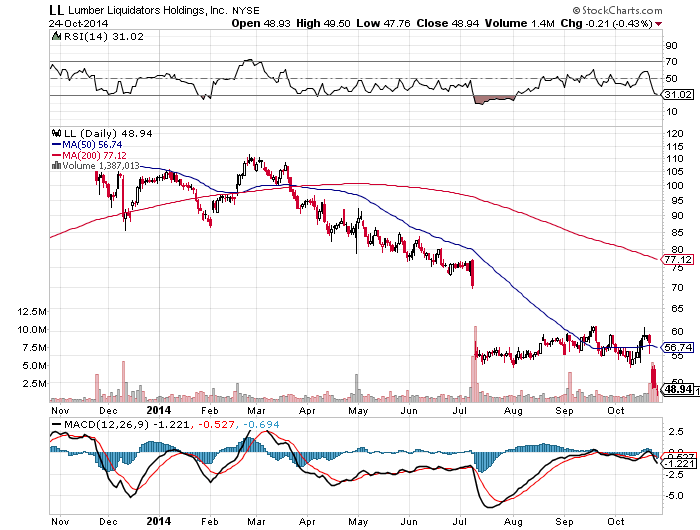Click the Mar label on price chart axis
The image size is (700, 530).
click(x=256, y=410)
